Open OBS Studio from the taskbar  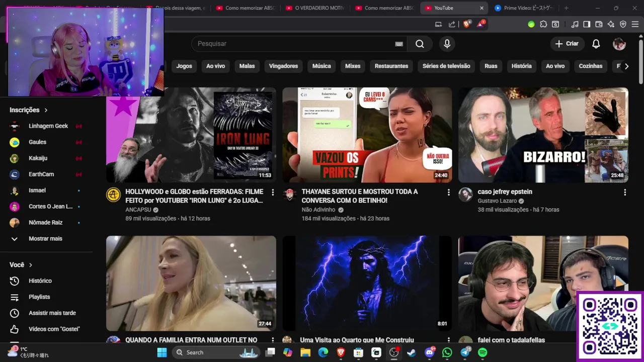coord(394,352)
